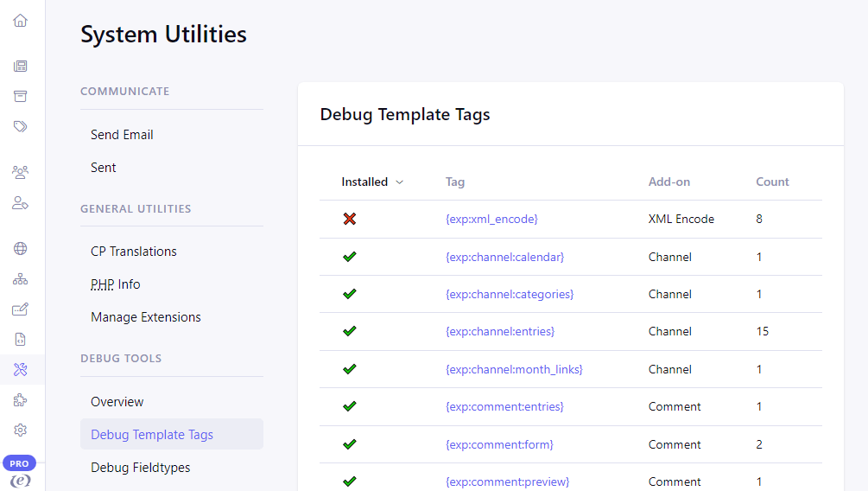Open the Files archive box icon
Viewport: 868px width, 491px height.
(20, 96)
